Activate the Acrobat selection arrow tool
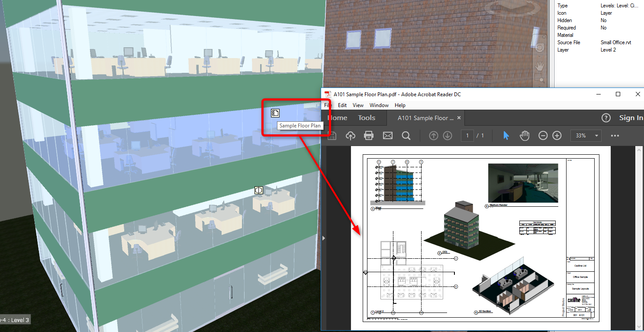644x332 pixels. click(506, 136)
